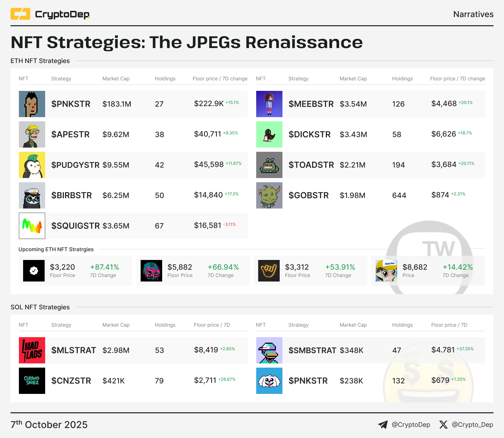Click the $MEEBSTR strategy name
The height and width of the screenshot is (438, 504).
[x=311, y=104]
